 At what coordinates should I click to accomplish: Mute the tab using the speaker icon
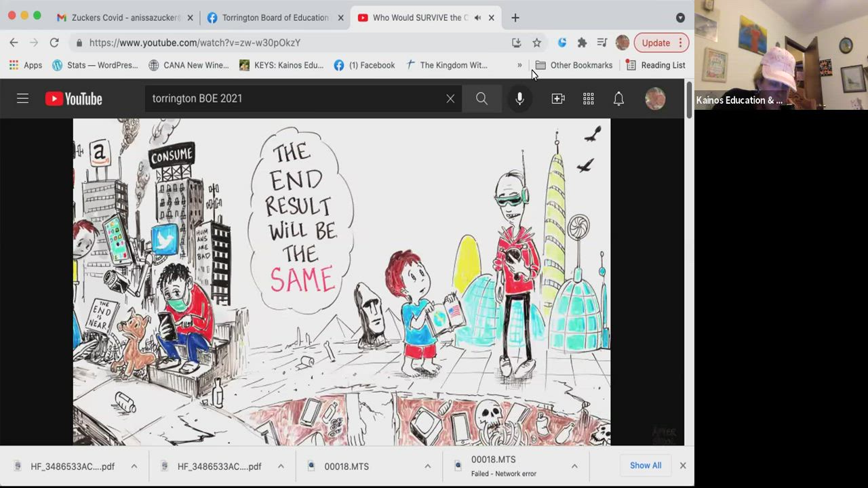coord(477,18)
